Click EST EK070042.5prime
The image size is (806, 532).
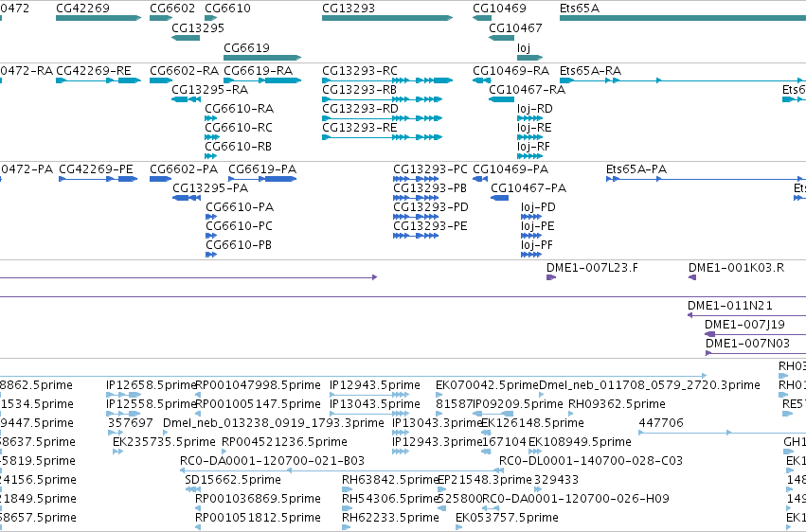[x=439, y=395]
